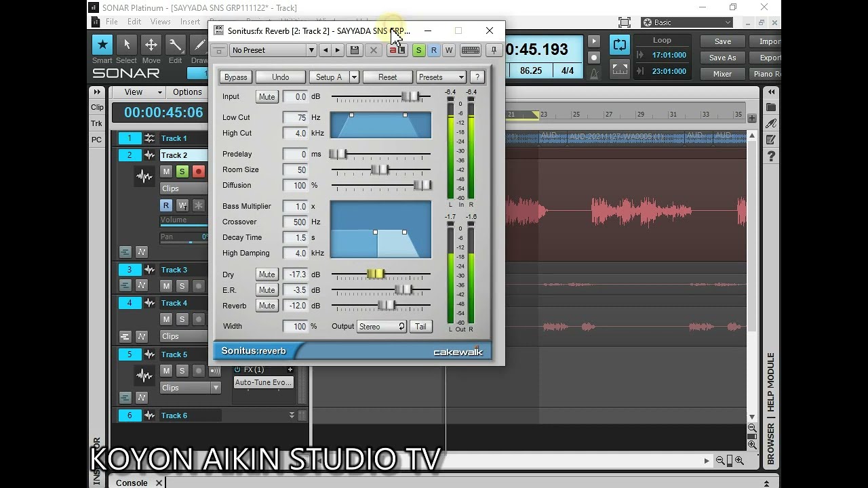Go to next preset arrow
The height and width of the screenshot is (488, 868).
click(337, 50)
